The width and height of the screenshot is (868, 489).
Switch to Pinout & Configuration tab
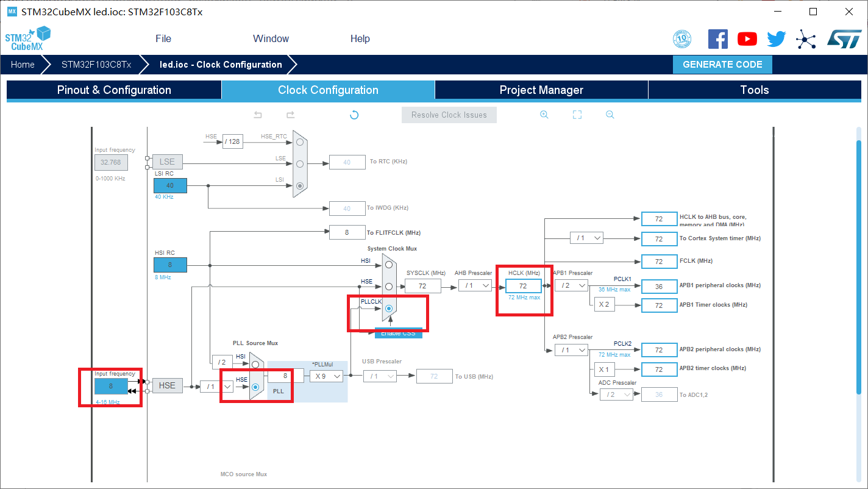(114, 90)
